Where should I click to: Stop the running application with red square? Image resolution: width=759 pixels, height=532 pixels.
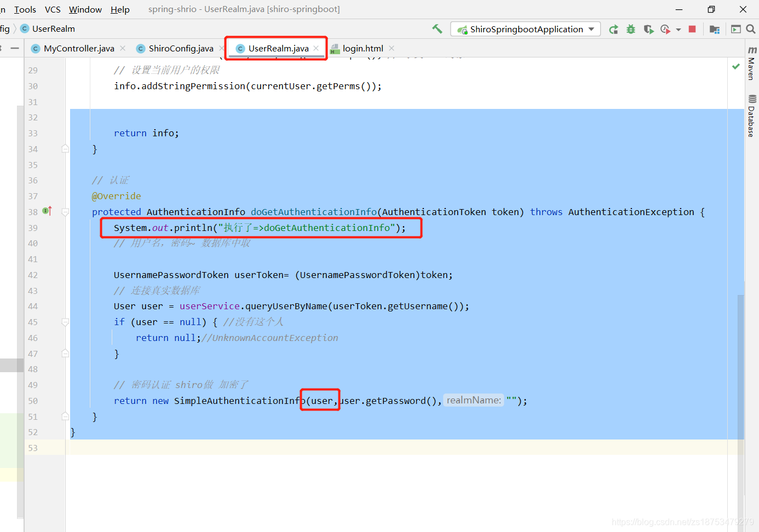coord(692,29)
